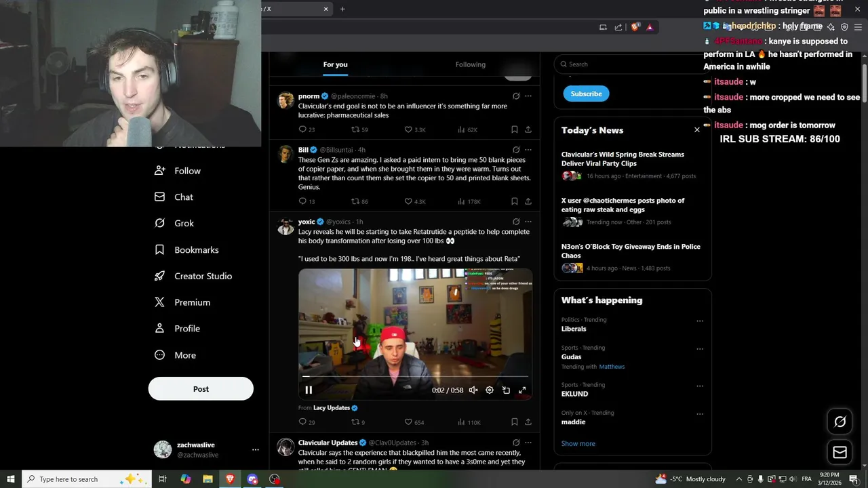Open the floating messages button
This screenshot has width=868, height=488.
[x=840, y=453]
